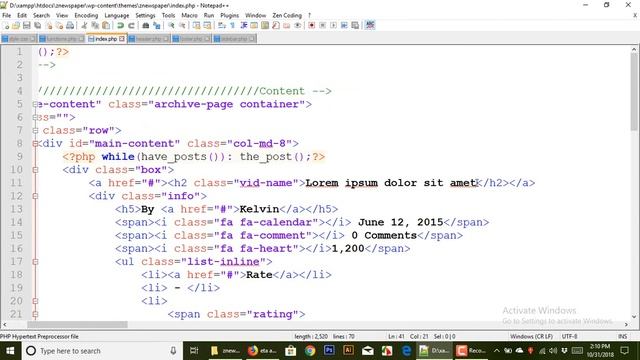Click the Copy toolbar icon

click(95, 25)
